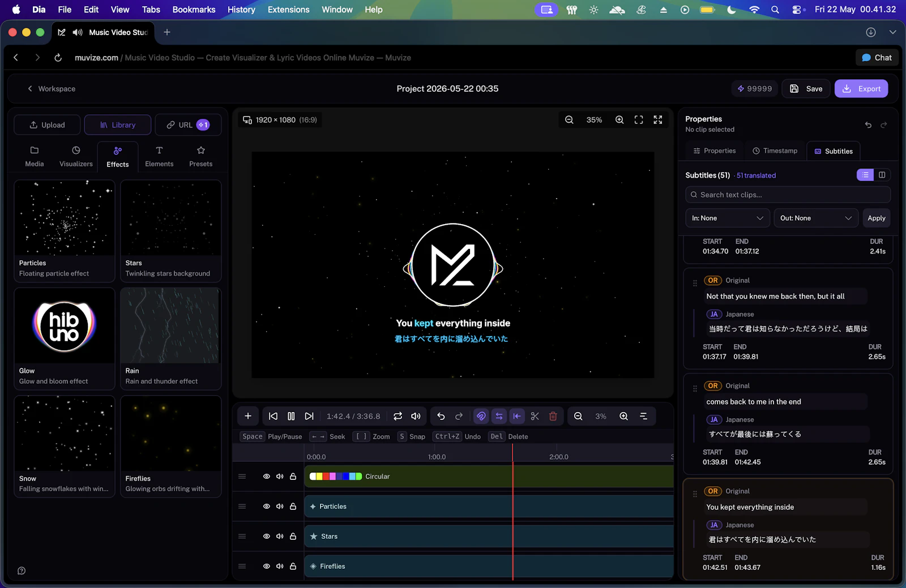Skip to timeline start

(x=273, y=416)
